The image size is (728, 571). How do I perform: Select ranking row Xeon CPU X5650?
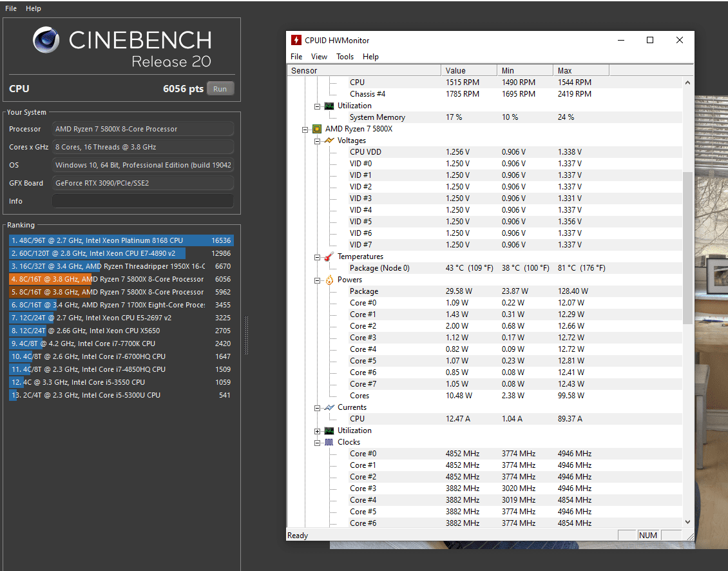click(x=121, y=331)
